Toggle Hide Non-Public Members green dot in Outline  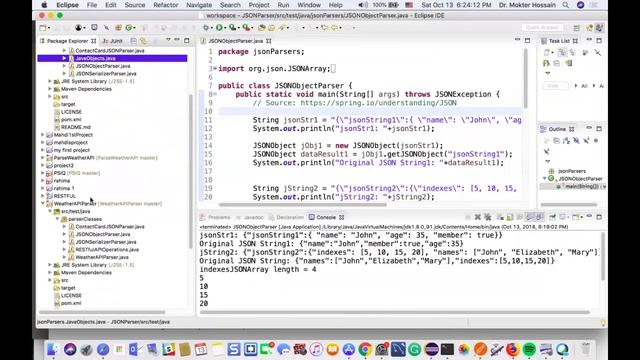pos(596,141)
